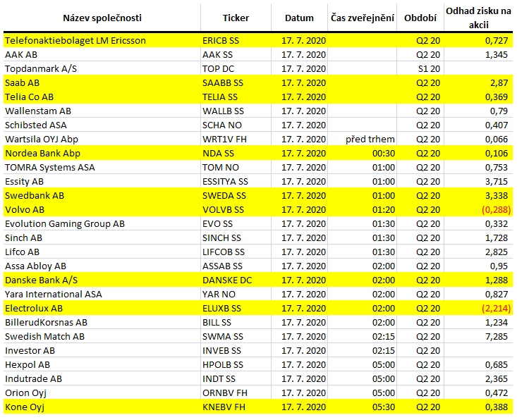Click the 'Název společnosti' column header
The width and height of the screenshot is (517, 420).
[102, 18]
